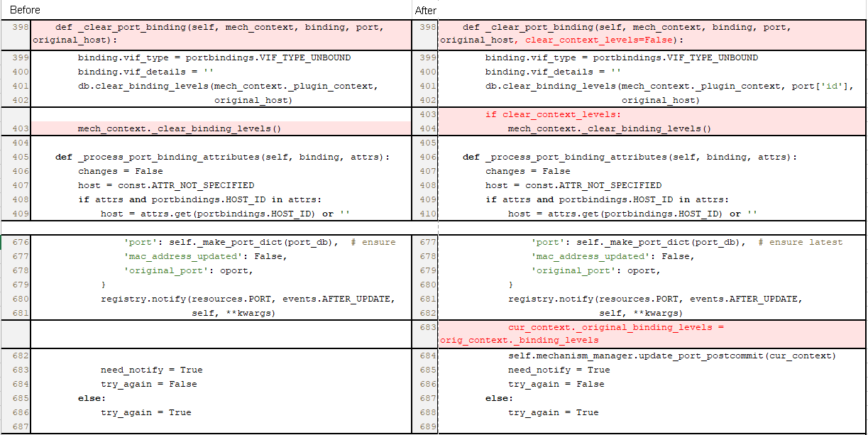Click "self, **kwargs)" on After line 682
The width and height of the screenshot is (868, 435).
pos(641,313)
